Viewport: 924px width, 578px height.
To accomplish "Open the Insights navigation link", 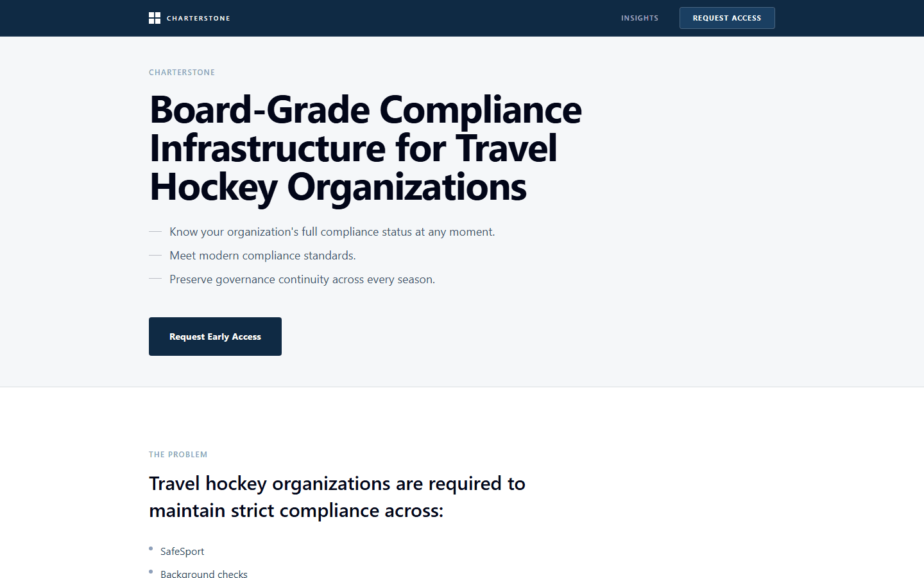I will point(639,18).
